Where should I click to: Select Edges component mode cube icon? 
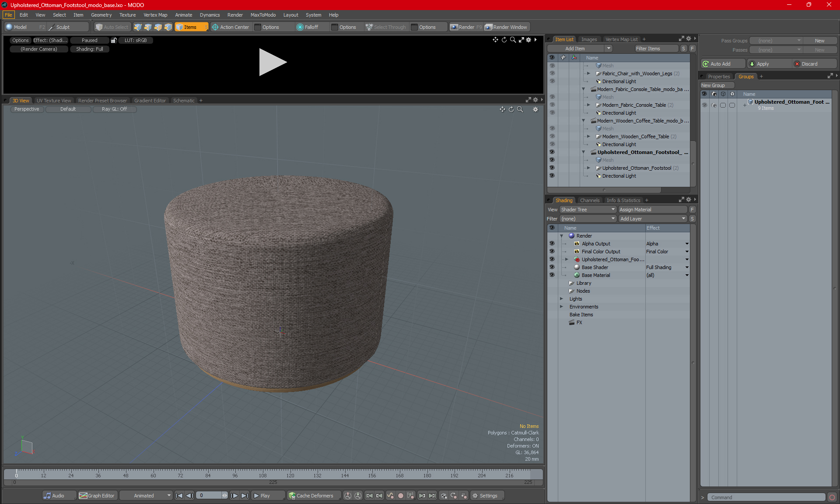(x=148, y=27)
